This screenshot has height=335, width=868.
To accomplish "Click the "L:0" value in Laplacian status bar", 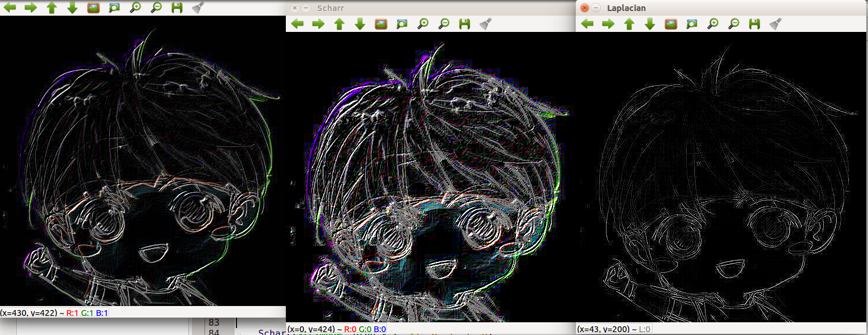I will click(644, 329).
